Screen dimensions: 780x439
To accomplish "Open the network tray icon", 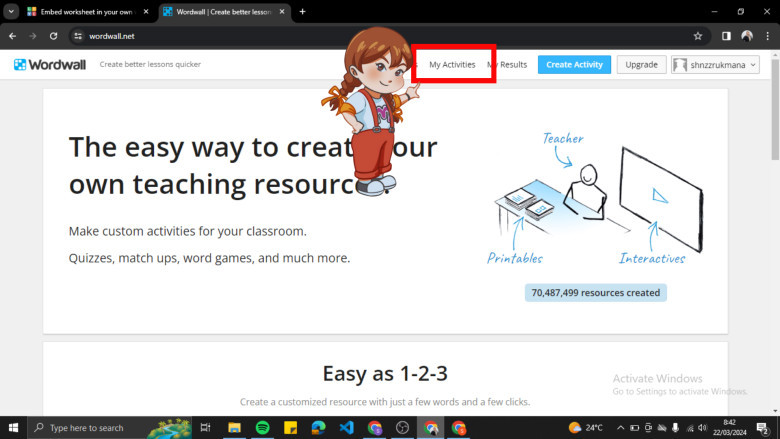I will click(x=689, y=428).
